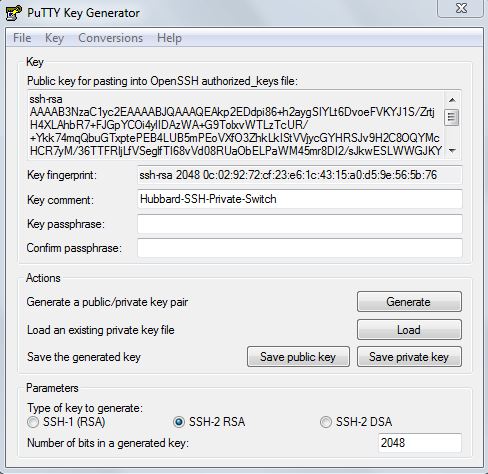Click the public key box scroll down arrow
Image resolution: width=488 pixels, height=474 pixels.
[x=452, y=150]
